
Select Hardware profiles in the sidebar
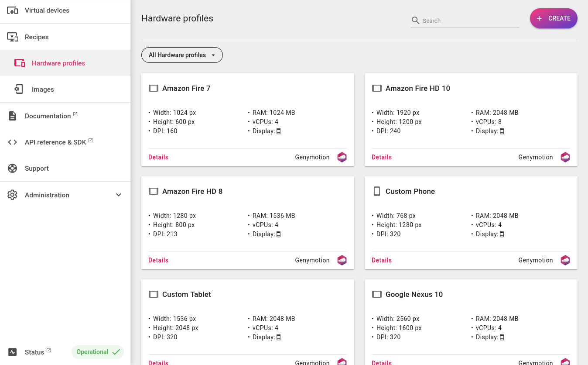click(65, 63)
